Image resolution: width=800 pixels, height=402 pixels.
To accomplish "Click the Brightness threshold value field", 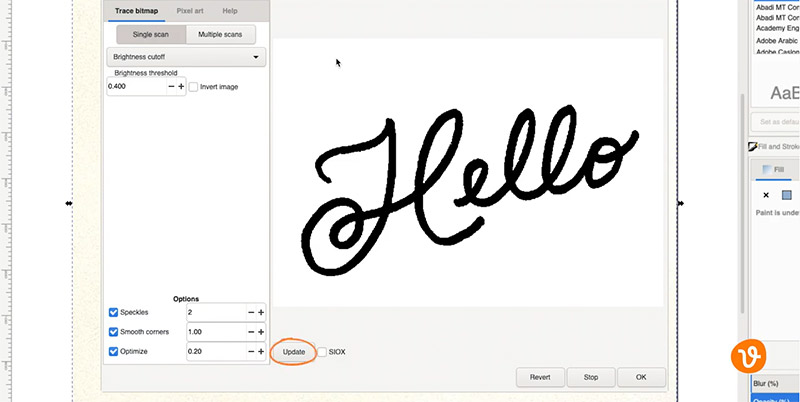I will click(x=137, y=87).
